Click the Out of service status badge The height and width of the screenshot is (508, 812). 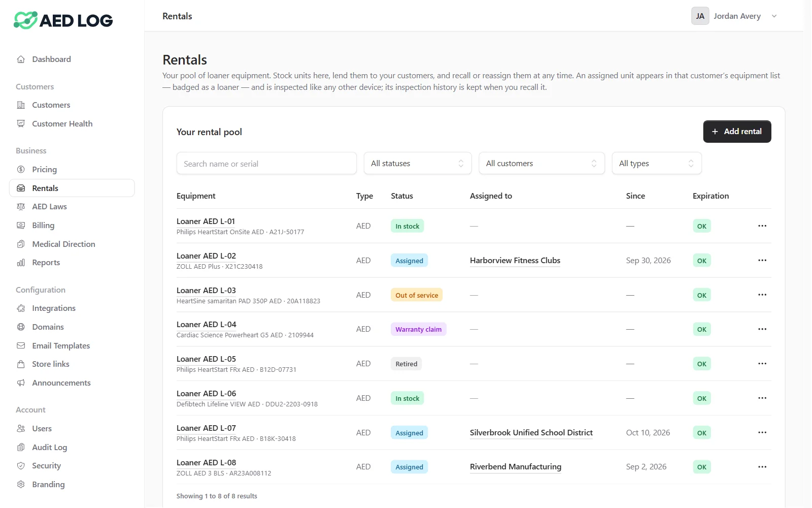(x=417, y=295)
